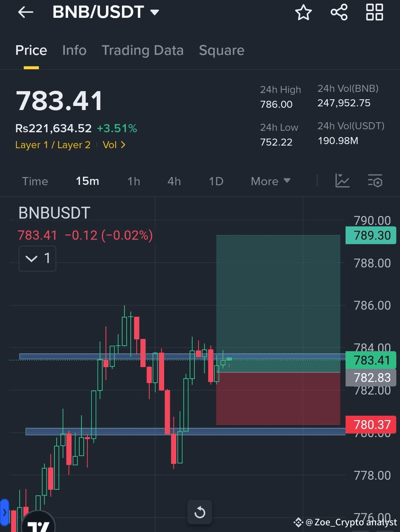Open the Vol link arrow

(x=114, y=145)
